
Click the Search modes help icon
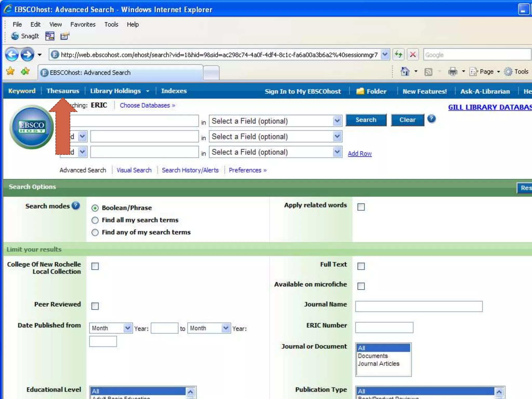coord(76,206)
